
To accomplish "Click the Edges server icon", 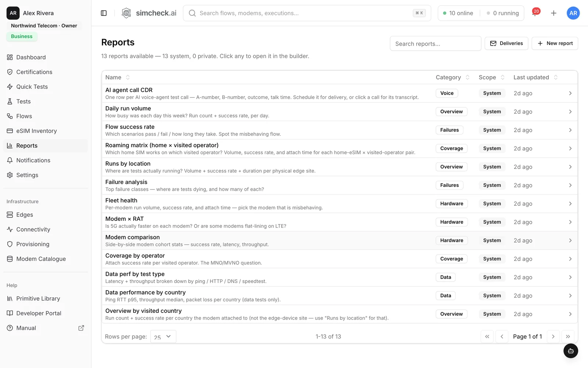I will [x=10, y=215].
